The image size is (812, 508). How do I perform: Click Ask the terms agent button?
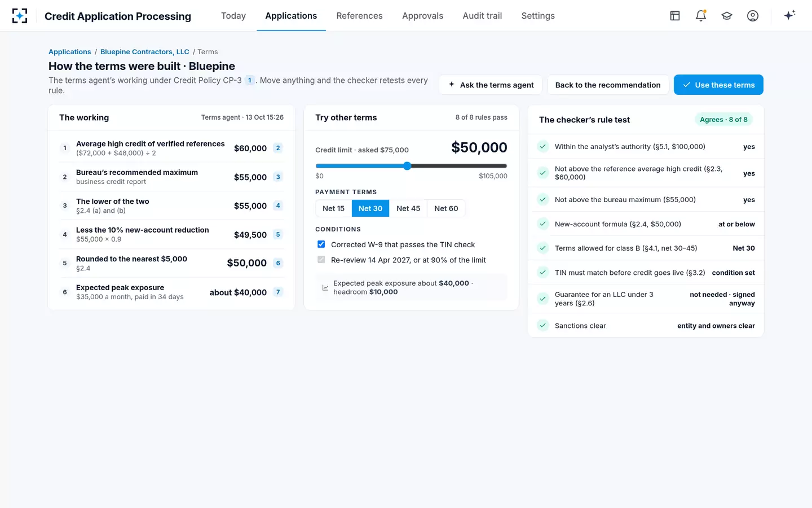pos(491,85)
